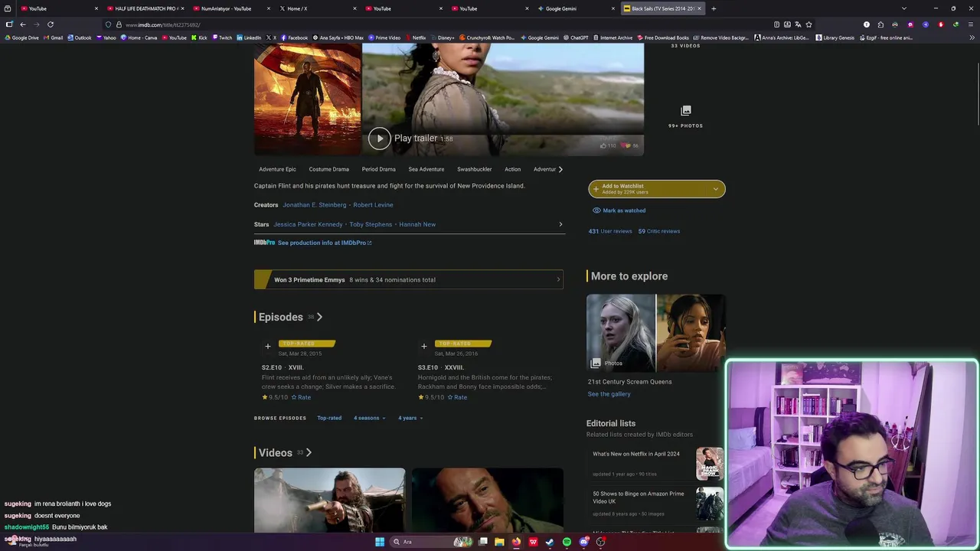Open a new browser tab with plus

[x=714, y=8]
